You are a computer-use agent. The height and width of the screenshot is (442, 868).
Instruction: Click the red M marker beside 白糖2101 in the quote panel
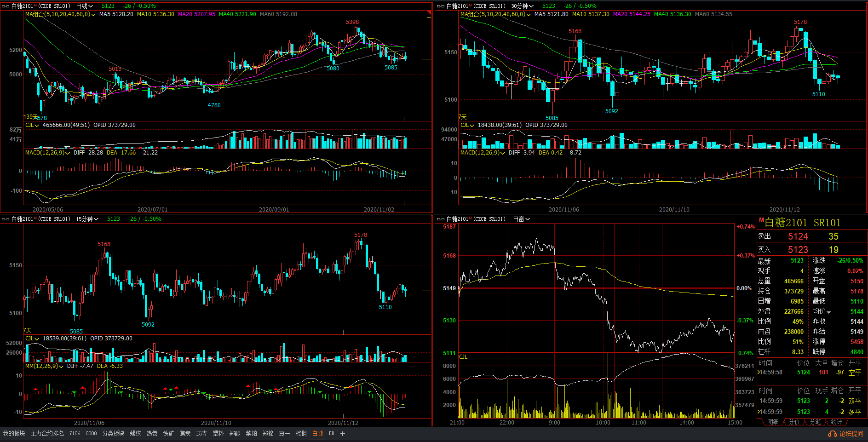[x=761, y=220]
